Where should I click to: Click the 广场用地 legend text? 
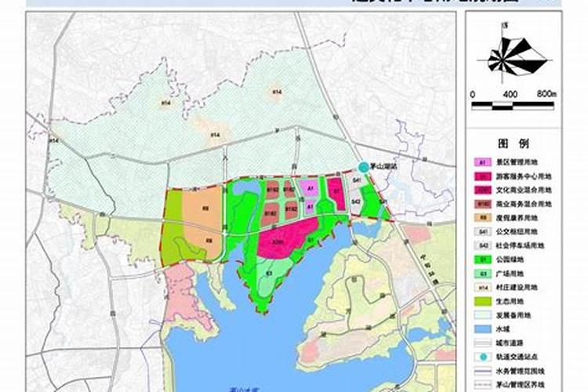pos(510,274)
